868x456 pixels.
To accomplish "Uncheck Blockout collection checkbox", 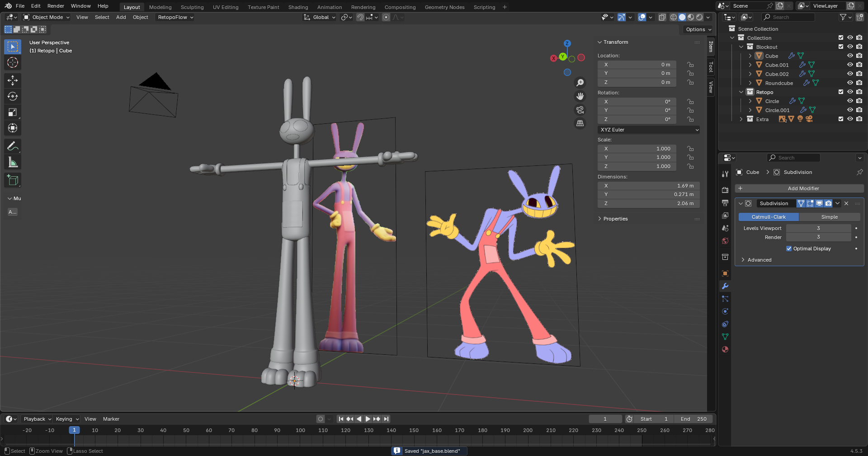I will coord(841,47).
